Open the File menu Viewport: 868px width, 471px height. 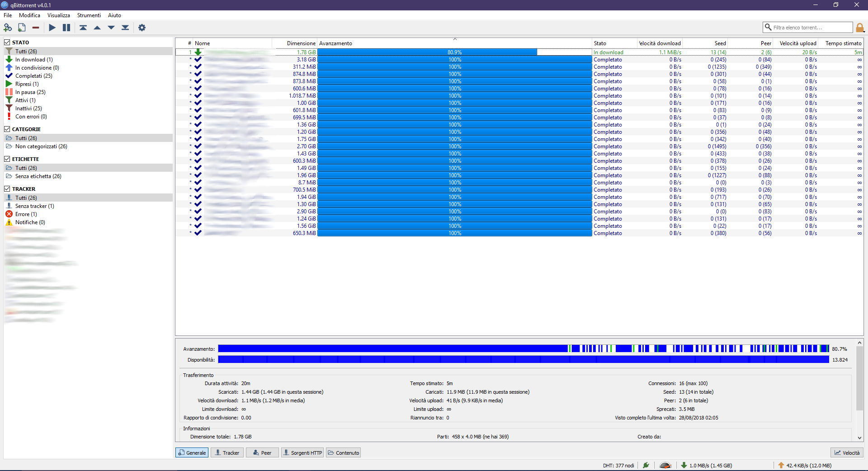pos(8,15)
